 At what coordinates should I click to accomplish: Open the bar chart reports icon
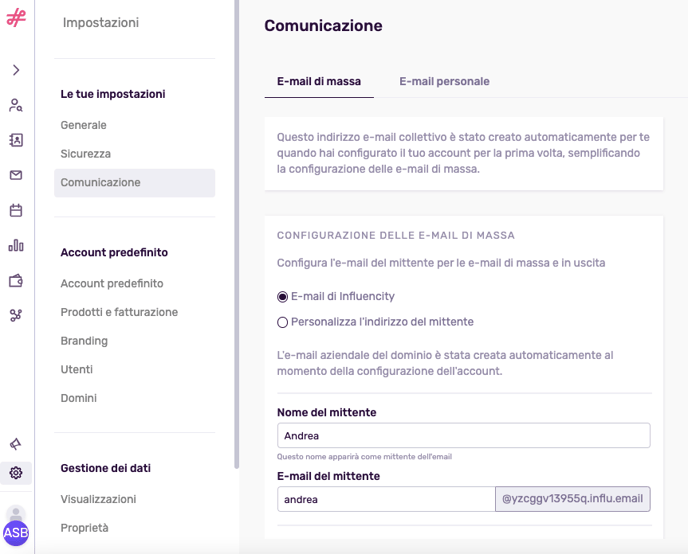(x=16, y=245)
